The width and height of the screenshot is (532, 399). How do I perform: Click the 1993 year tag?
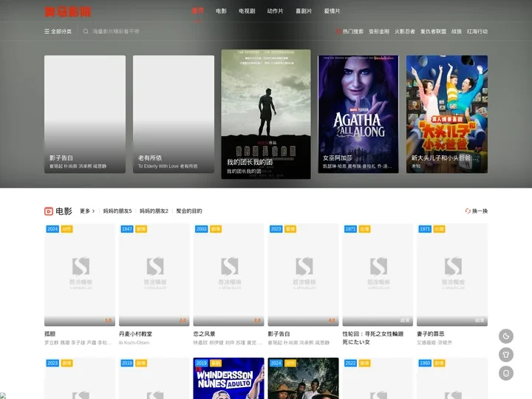pyautogui.click(x=425, y=363)
